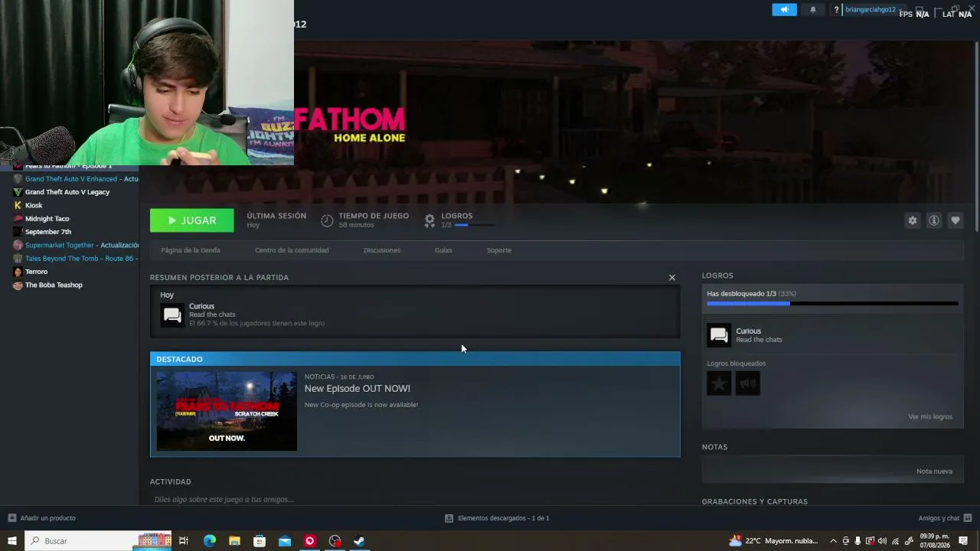Screen dimensions: 980x551
Task: Open Task View on the taskbar
Action: [x=184, y=541]
